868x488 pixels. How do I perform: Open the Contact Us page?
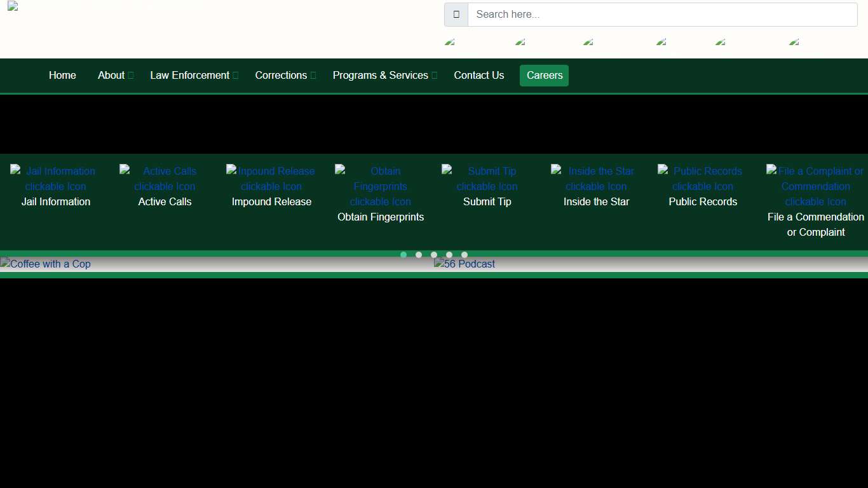pos(478,76)
